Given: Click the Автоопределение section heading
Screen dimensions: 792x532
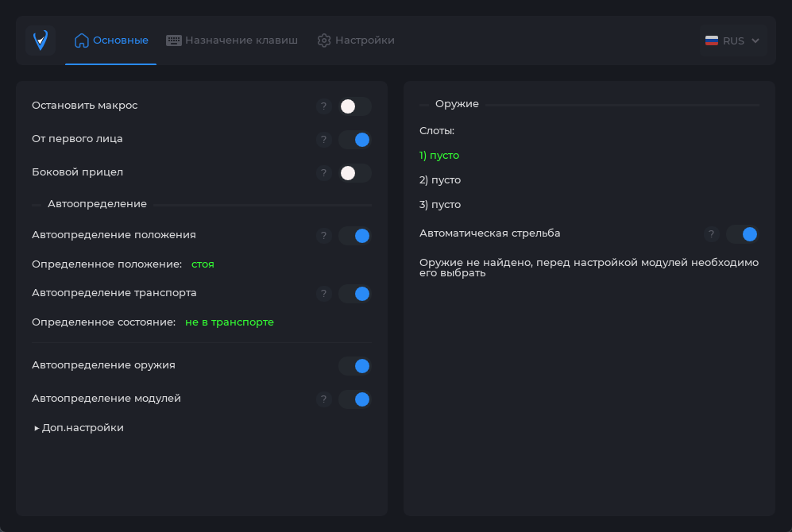Looking at the screenshot, I should tap(97, 204).
